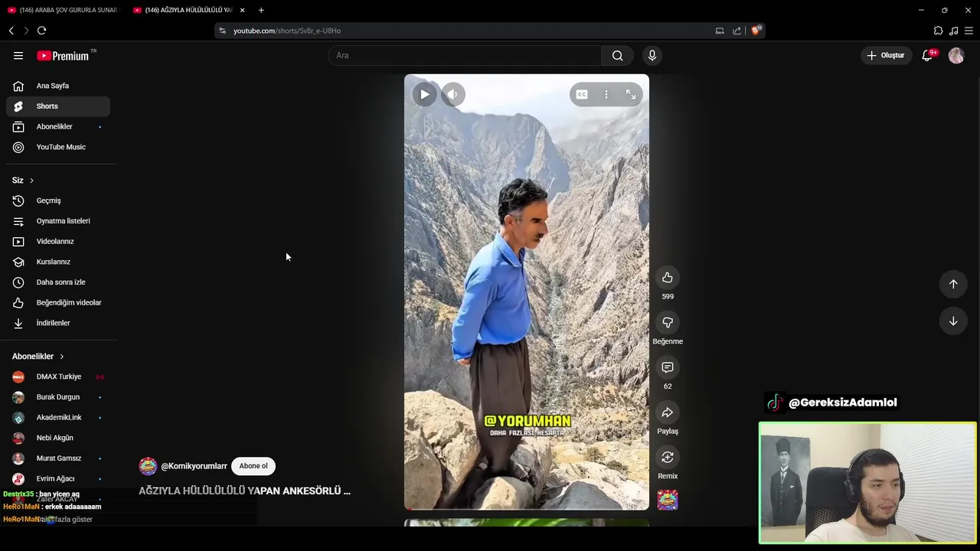Screen dimensions: 980x551
Task: Click the Oluştur create button
Action: 886,55
